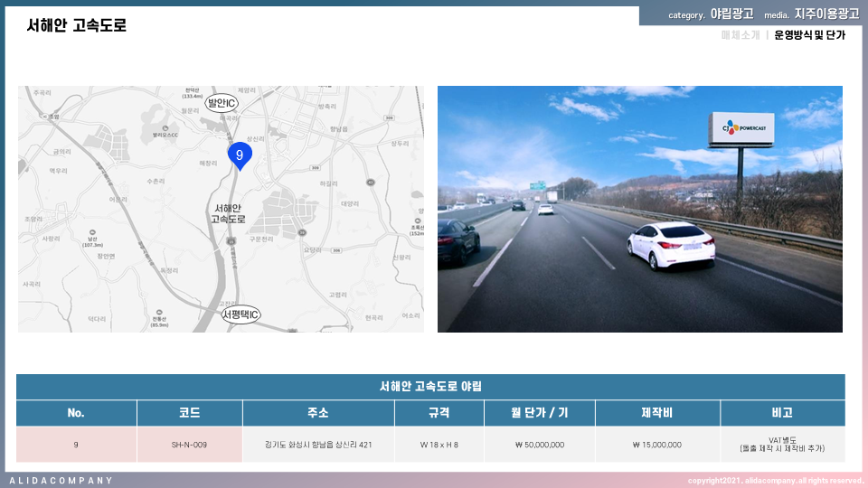Click the ALIDACOMPANY footer text
This screenshot has height=488, width=868.
tap(61, 480)
